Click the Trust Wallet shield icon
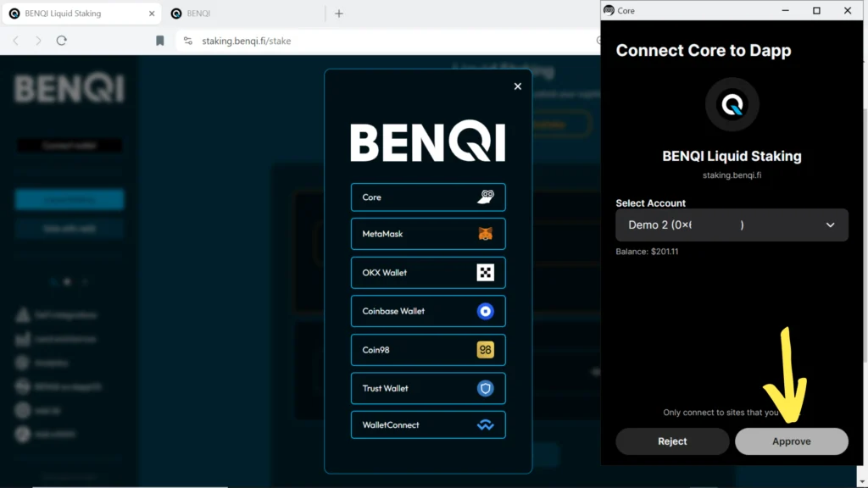The width and height of the screenshot is (868, 488). (x=486, y=389)
